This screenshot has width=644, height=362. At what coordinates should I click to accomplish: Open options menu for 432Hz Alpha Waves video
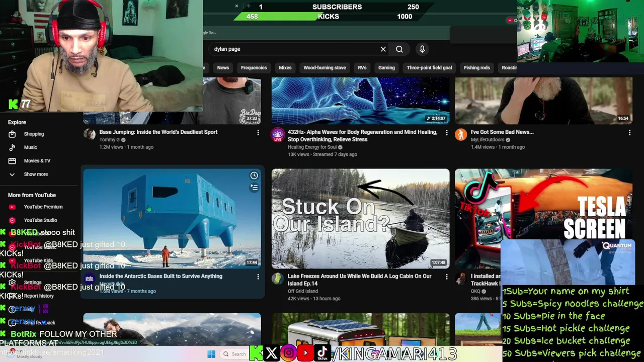click(x=446, y=133)
